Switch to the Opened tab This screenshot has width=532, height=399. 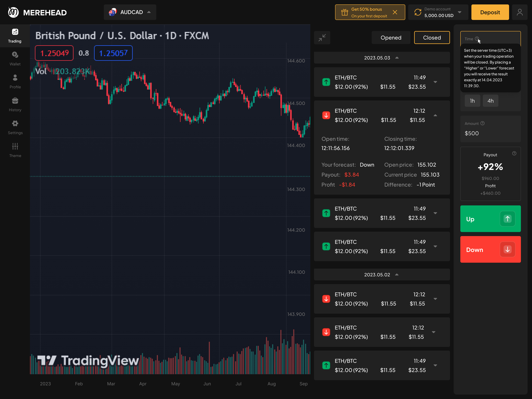391,38
